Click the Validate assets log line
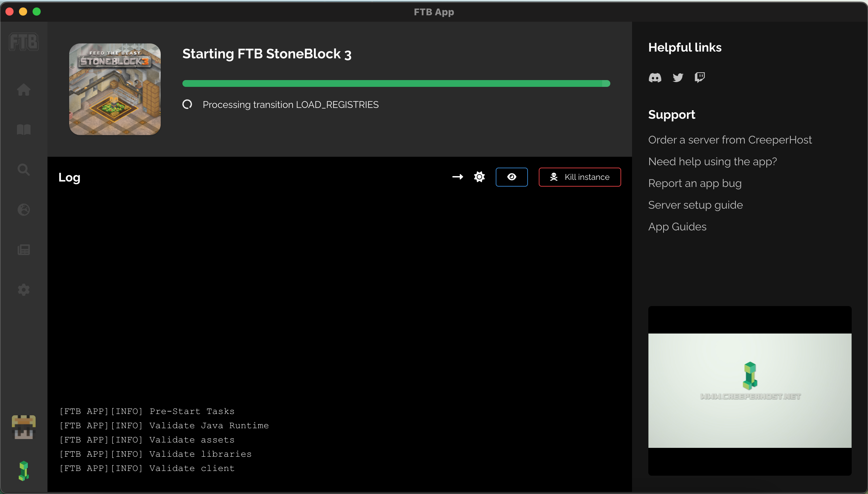Viewport: 868px width, 494px height. tap(147, 440)
